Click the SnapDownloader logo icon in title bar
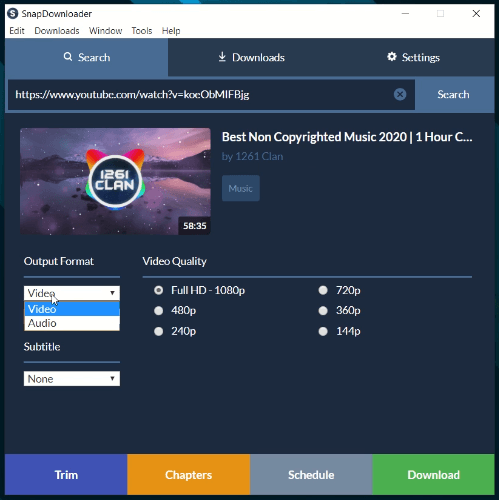 tap(13, 14)
